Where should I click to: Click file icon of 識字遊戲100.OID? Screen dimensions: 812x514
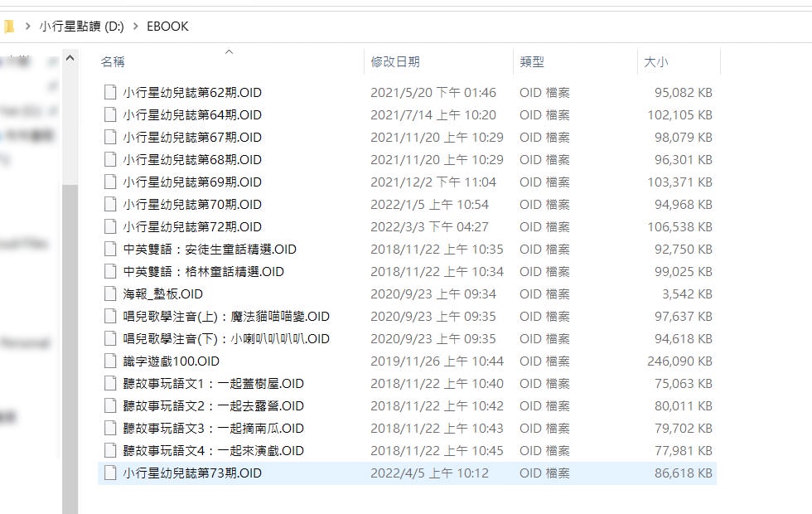pyautogui.click(x=109, y=361)
